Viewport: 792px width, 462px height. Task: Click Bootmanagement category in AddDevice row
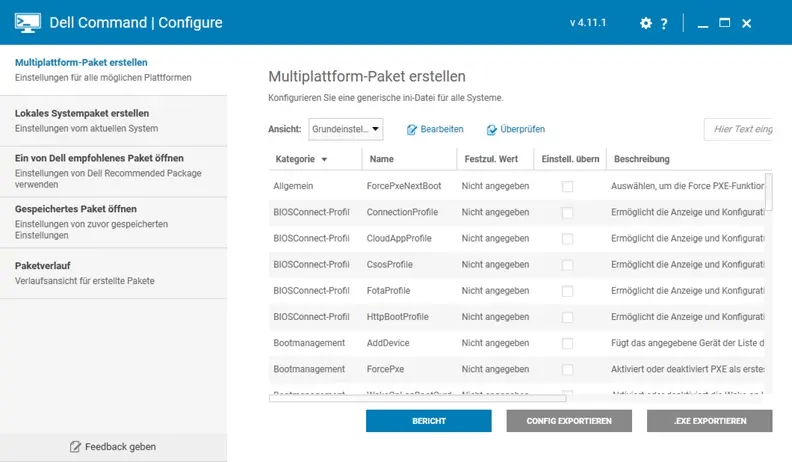[x=309, y=343]
